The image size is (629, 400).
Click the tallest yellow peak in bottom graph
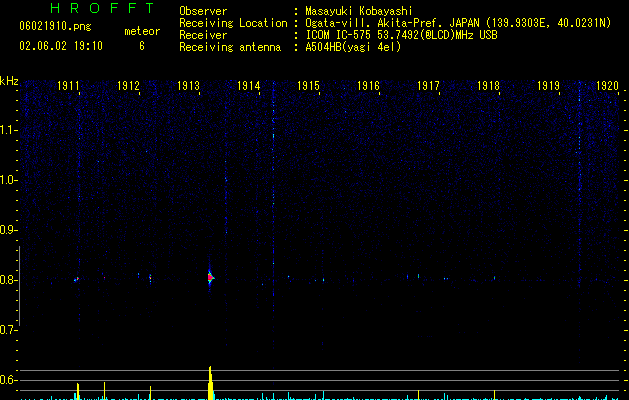click(210, 383)
